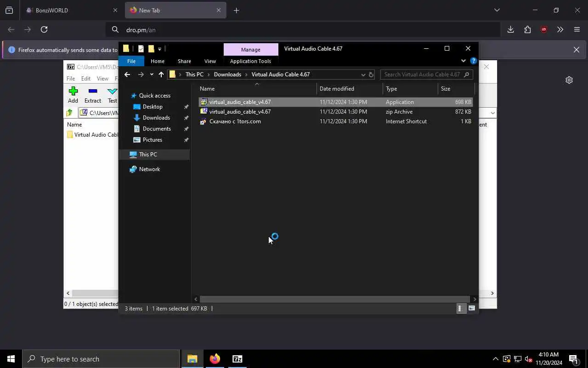Select Quick access in navigation pane
The image size is (588, 368).
[155, 96]
